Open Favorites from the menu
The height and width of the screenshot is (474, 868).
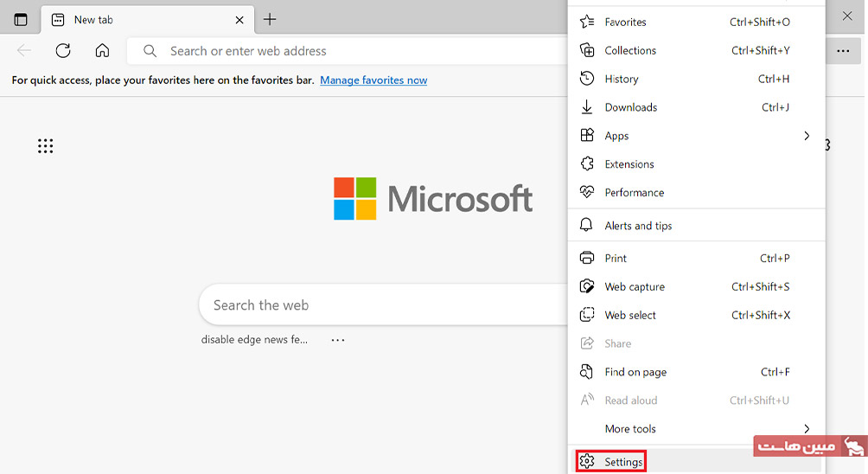(697, 22)
